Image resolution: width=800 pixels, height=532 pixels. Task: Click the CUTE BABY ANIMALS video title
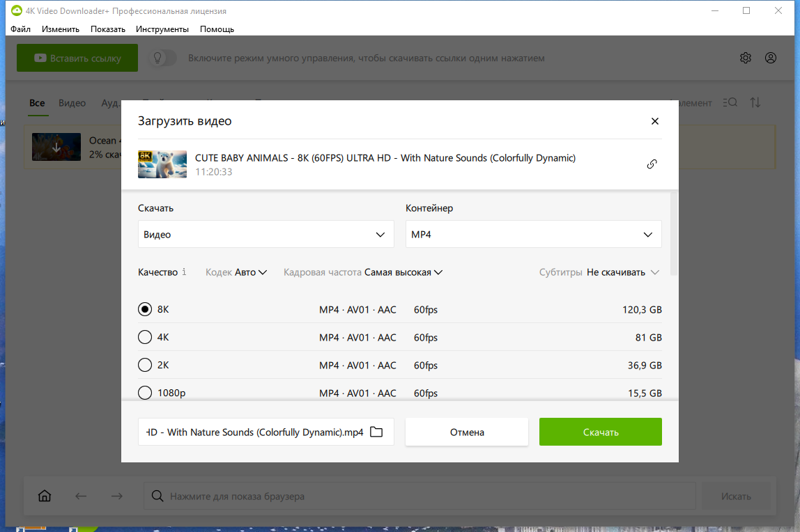tap(385, 158)
